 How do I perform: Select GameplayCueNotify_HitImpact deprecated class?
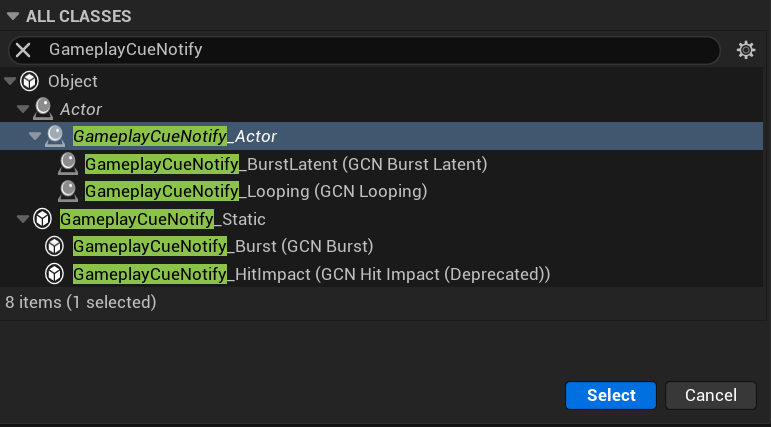point(311,273)
